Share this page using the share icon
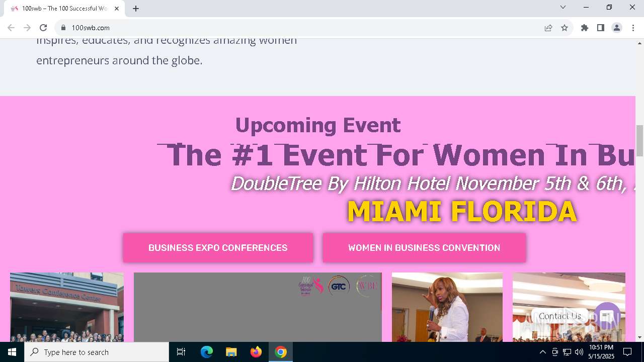 pyautogui.click(x=548, y=28)
